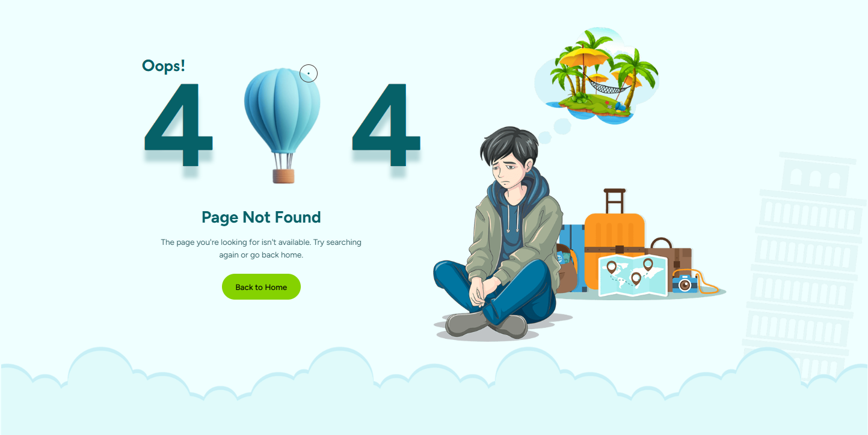Image resolution: width=868 pixels, height=435 pixels.
Task: Click the circular cursor near the balloon
Action: click(309, 73)
